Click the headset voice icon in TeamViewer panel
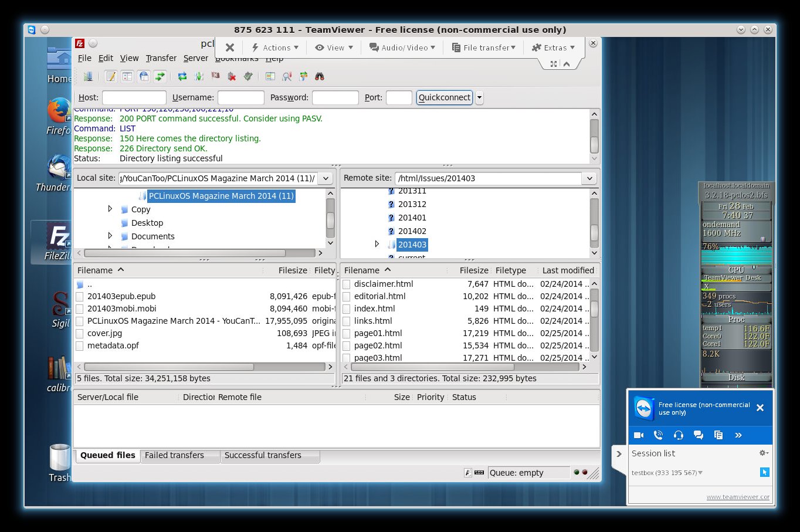The width and height of the screenshot is (800, 532). [x=679, y=435]
